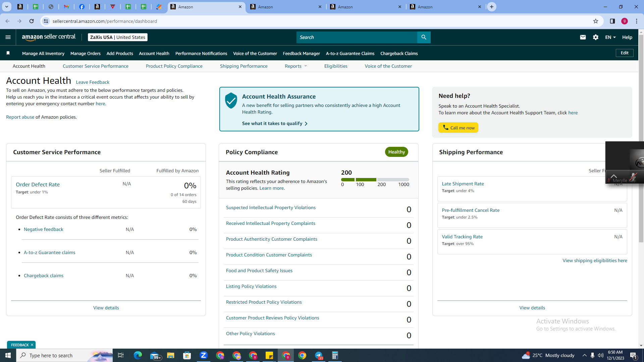The image size is (644, 362).
Task: Click the amazon seller central logo
Action: (49, 37)
